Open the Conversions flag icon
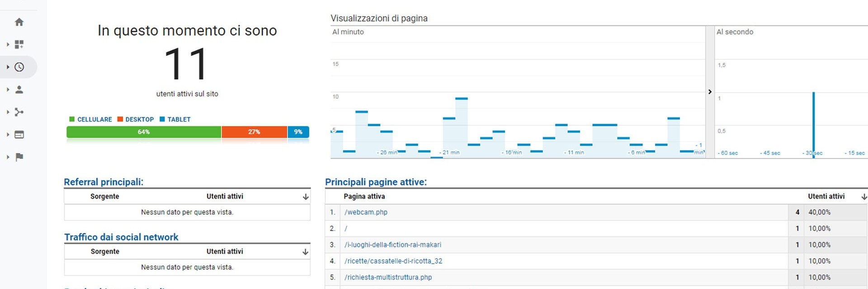 point(19,157)
